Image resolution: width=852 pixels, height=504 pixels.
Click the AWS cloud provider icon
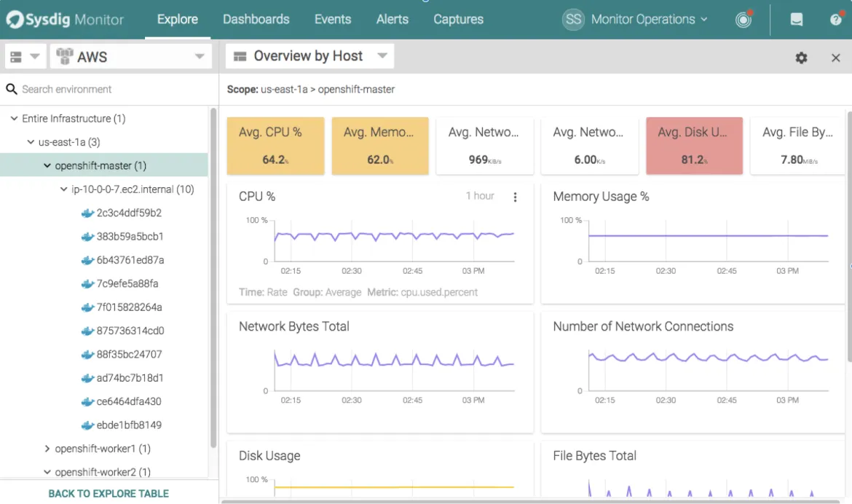tap(64, 55)
